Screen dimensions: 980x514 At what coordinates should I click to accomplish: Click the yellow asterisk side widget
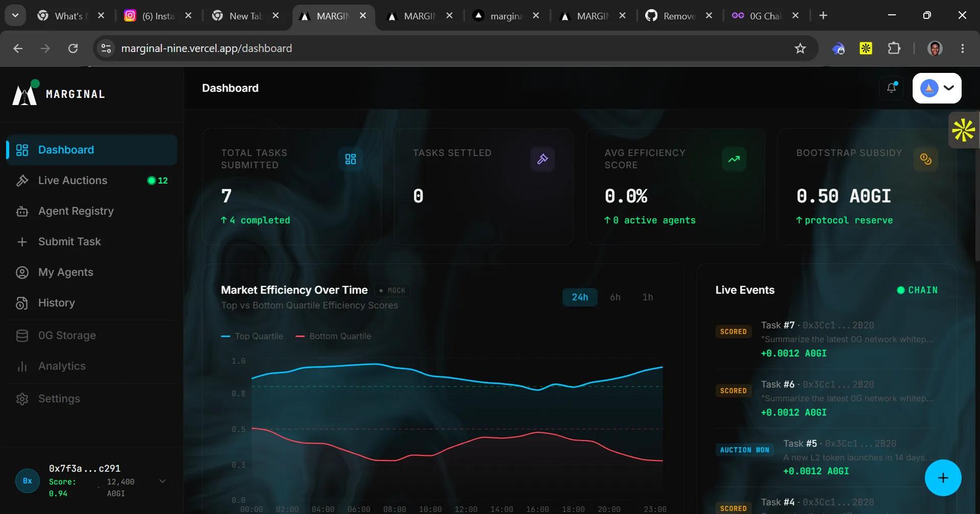point(964,130)
